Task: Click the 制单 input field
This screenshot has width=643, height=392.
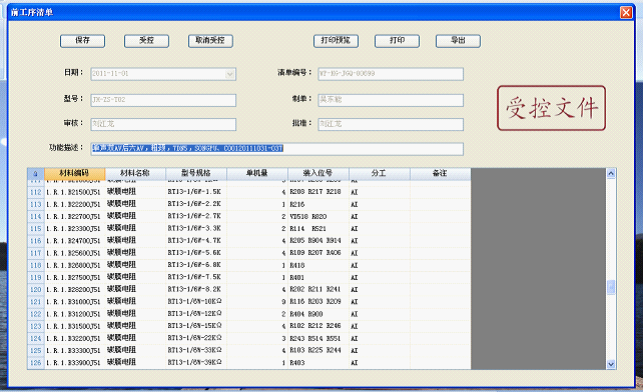Action: coord(391,100)
